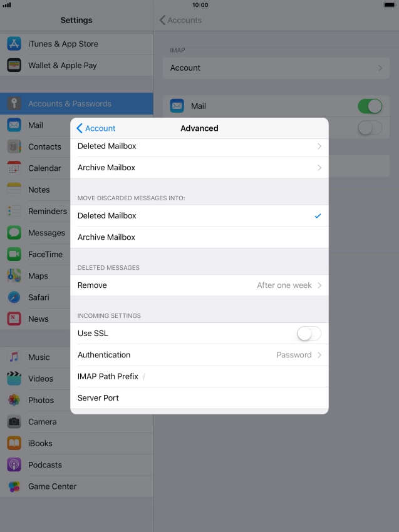Select Deleted Mailbox for discarded messages
This screenshot has width=399, height=532.
click(x=199, y=216)
